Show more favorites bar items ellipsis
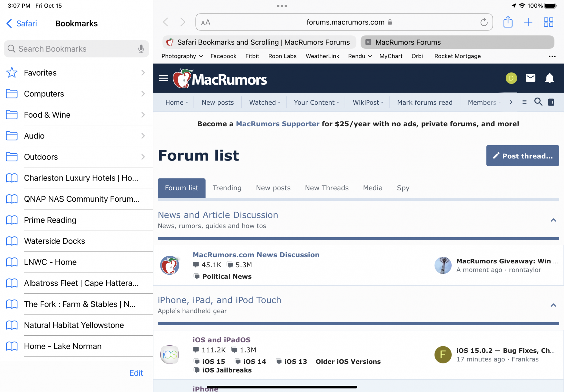Image resolution: width=564 pixels, height=392 pixels. click(x=552, y=56)
